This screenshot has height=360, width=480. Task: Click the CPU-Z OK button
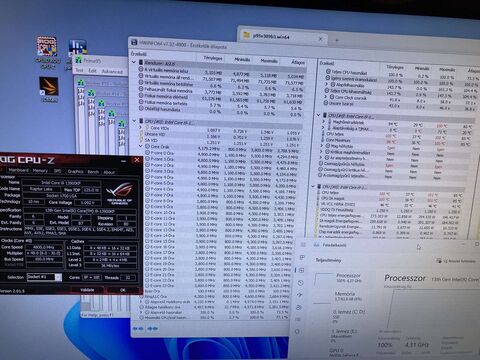pyautogui.click(x=123, y=290)
